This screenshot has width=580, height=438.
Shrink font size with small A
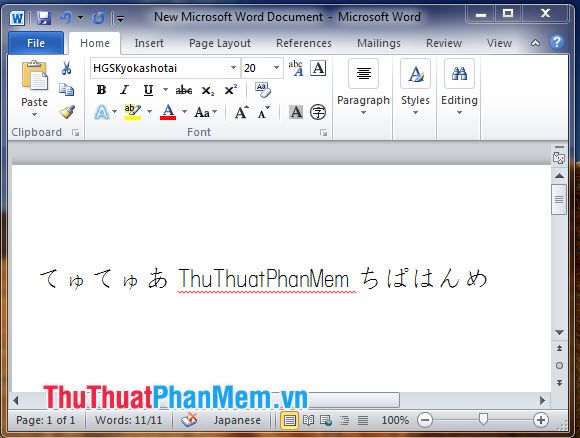(264, 112)
